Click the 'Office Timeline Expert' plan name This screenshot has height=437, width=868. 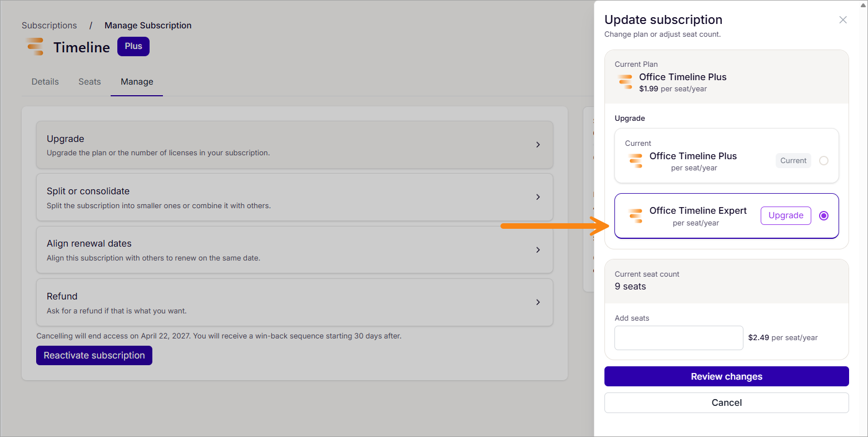pos(698,210)
